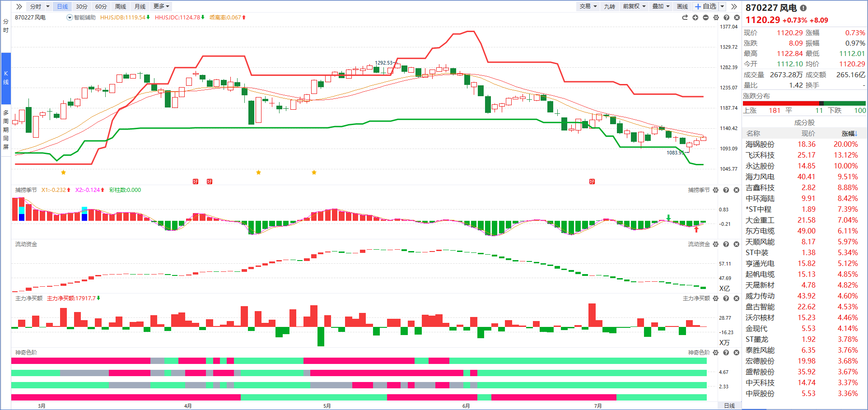The height and width of the screenshot is (410, 868).
Task: Close the 流动资金 indicator panel
Action: 736,244
